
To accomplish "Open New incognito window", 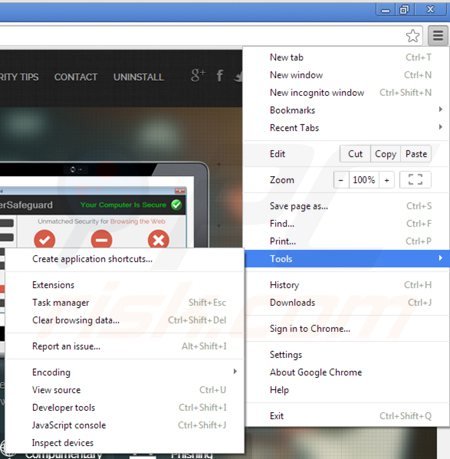I will tap(347, 93).
